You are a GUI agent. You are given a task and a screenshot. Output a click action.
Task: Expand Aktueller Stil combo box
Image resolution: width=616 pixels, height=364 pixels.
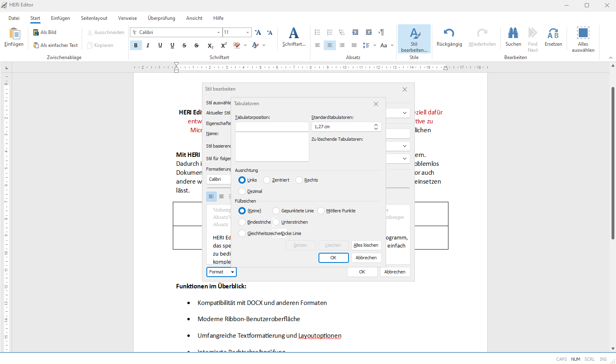[405, 113]
